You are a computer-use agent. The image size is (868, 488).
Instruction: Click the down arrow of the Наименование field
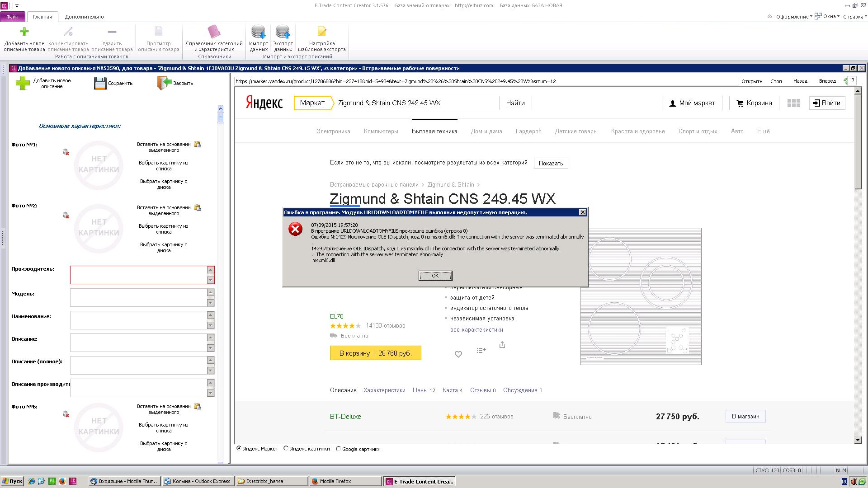click(x=210, y=325)
